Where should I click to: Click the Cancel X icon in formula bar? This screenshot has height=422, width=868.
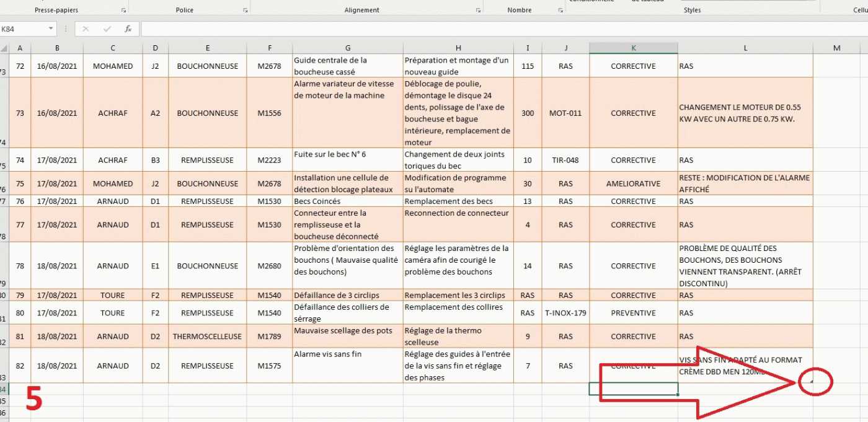(x=86, y=29)
